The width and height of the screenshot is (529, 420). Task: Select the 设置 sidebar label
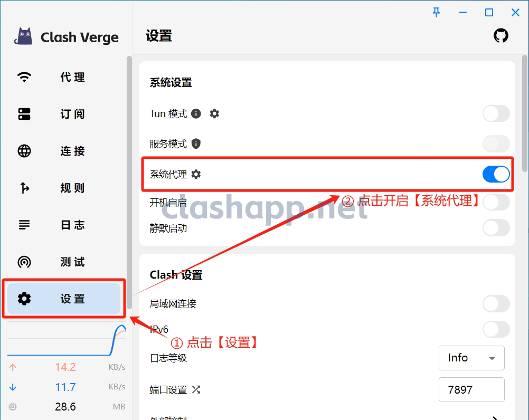coord(72,299)
